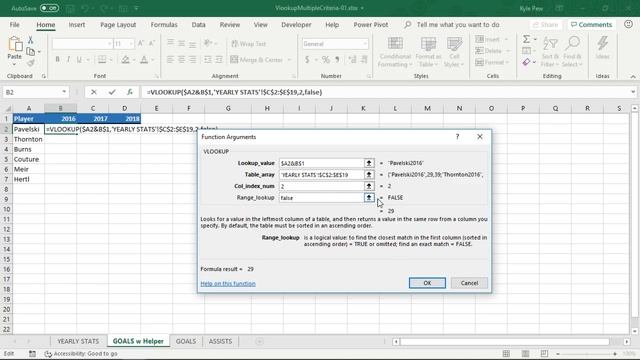Click the Insert Function fx icon

pos(130,92)
